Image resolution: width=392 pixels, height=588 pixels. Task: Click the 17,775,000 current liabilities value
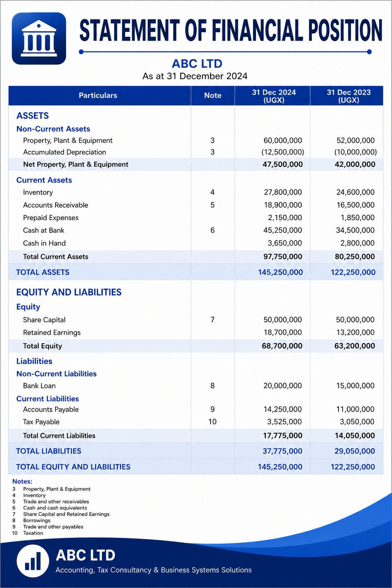[283, 436]
